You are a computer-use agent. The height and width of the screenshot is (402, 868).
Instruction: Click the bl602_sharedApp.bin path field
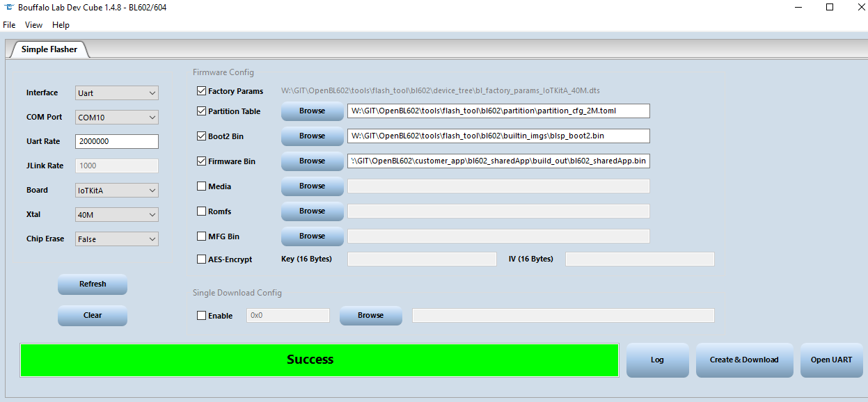coord(498,161)
